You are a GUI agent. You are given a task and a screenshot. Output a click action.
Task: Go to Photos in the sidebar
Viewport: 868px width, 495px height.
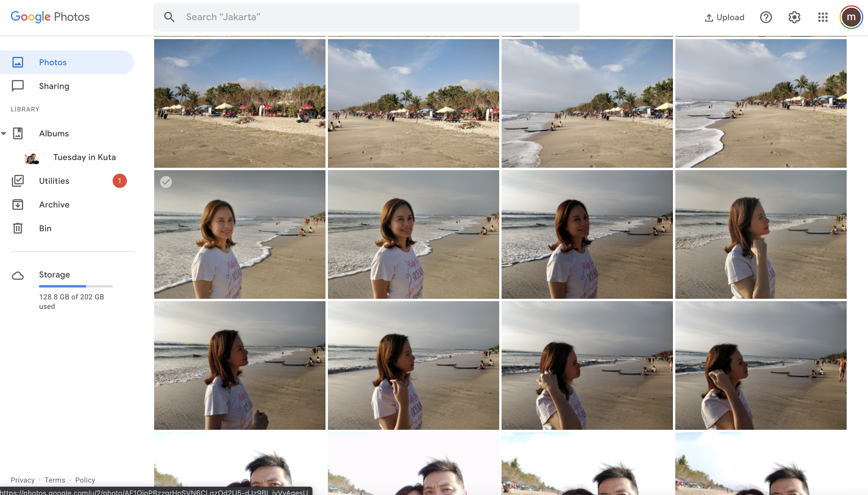67,62
